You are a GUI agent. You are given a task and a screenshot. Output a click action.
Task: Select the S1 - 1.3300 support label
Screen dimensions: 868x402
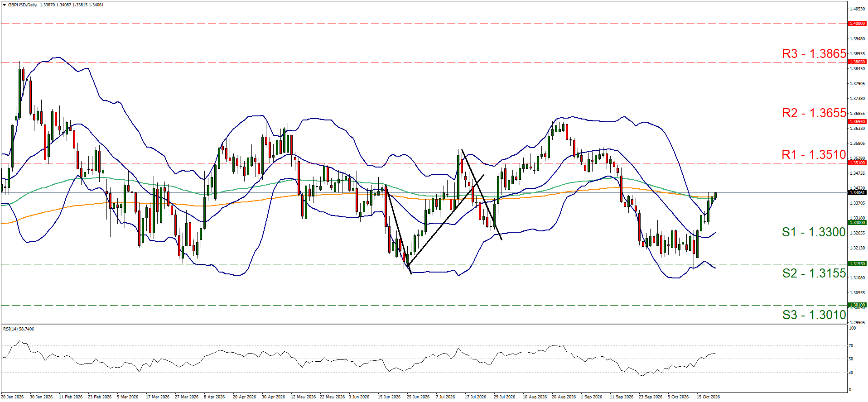point(814,232)
